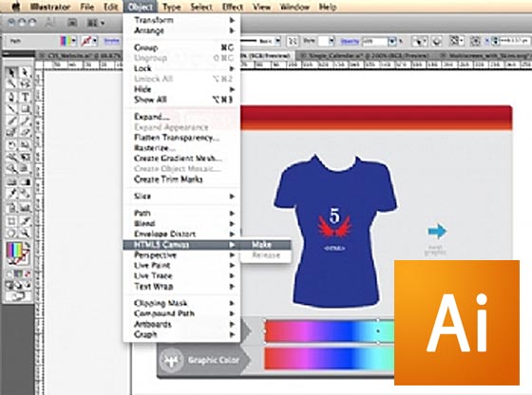Open the View menu
This screenshot has height=395, width=532.
261,7
